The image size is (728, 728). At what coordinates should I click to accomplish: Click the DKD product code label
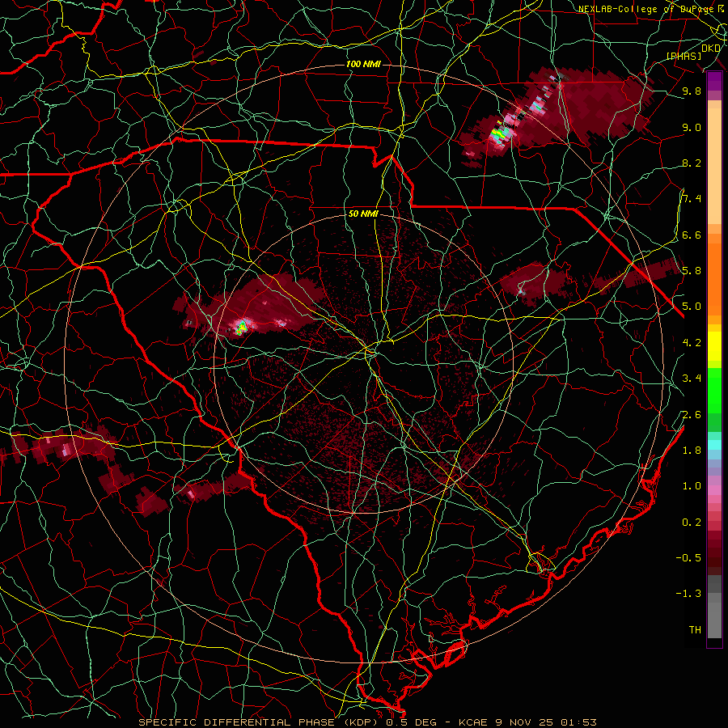[x=711, y=49]
